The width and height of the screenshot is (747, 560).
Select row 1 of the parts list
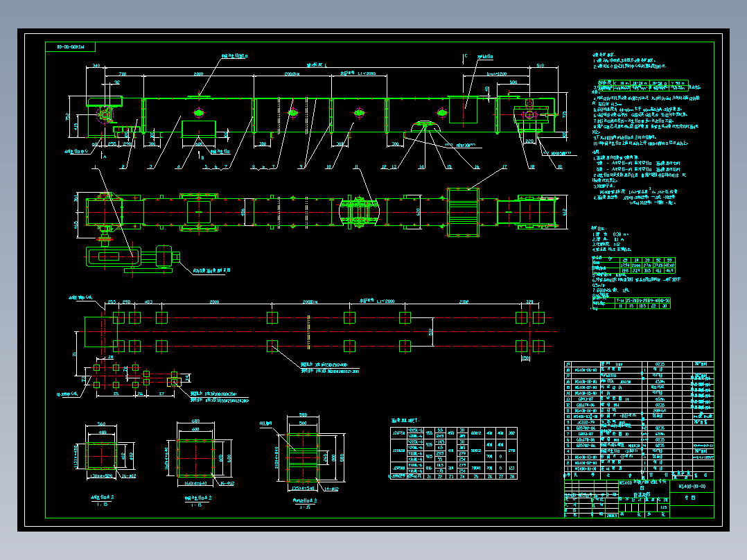coord(639,469)
